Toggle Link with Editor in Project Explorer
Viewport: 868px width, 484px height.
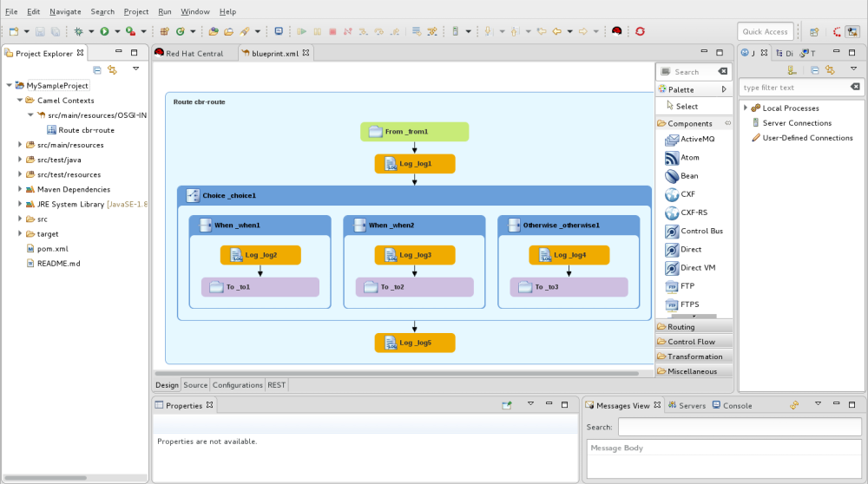pos(112,70)
